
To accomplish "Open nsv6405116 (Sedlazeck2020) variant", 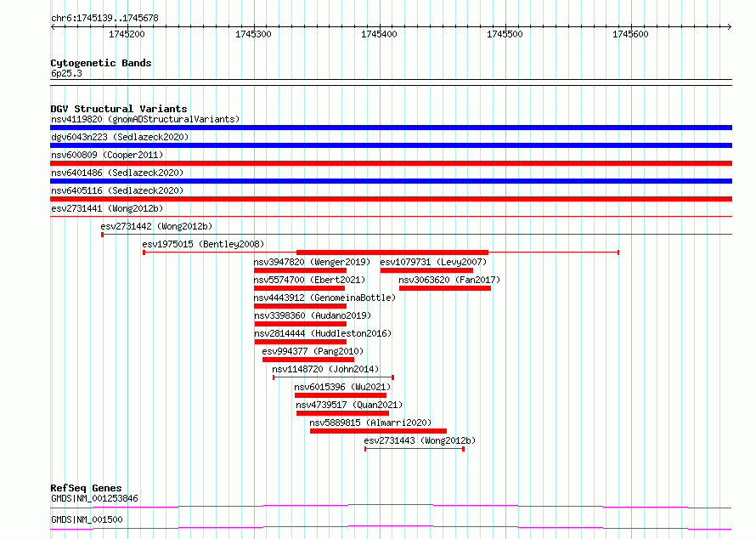I will [x=117, y=190].
